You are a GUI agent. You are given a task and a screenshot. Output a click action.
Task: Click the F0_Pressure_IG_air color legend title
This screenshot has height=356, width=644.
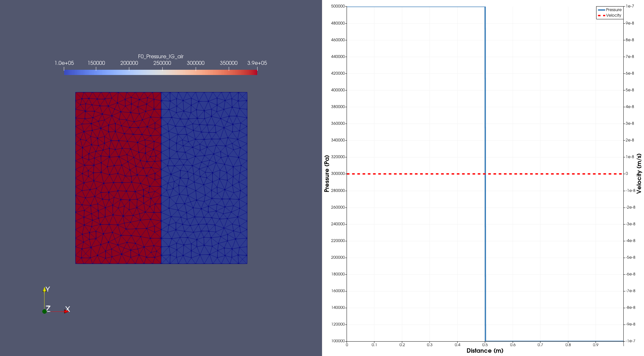pyautogui.click(x=161, y=56)
